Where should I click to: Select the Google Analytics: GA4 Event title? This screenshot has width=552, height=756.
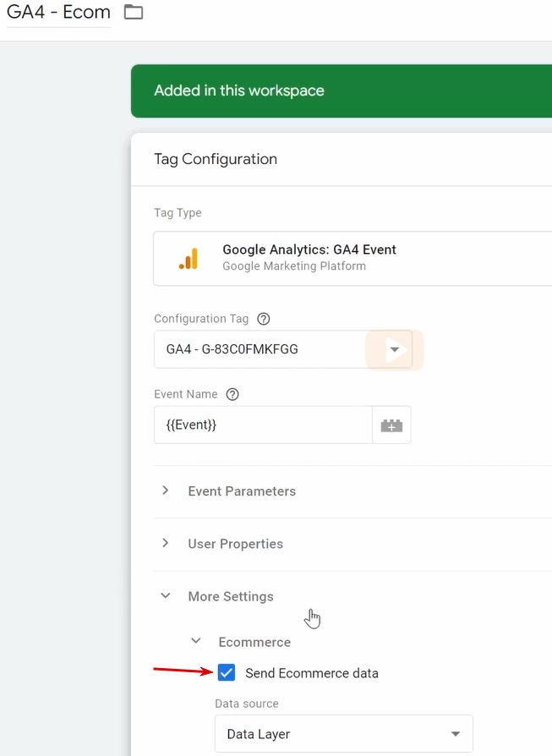tap(309, 249)
